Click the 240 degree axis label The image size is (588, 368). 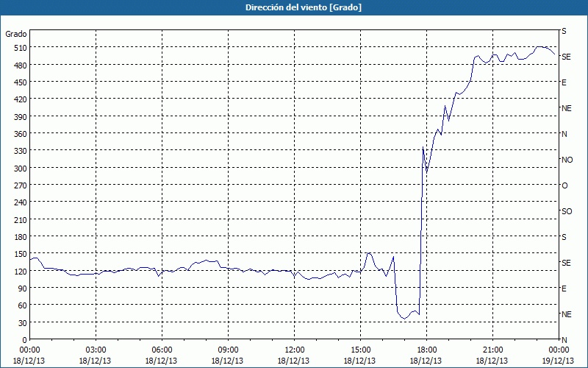(21, 202)
